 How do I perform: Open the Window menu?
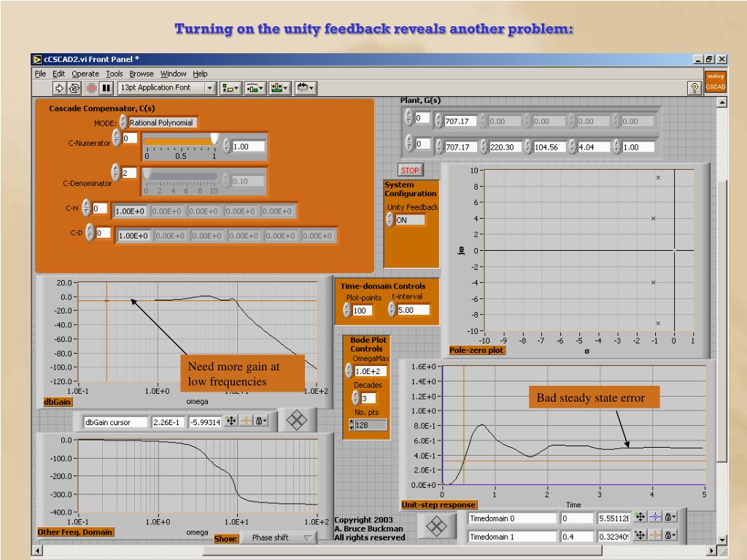[174, 74]
